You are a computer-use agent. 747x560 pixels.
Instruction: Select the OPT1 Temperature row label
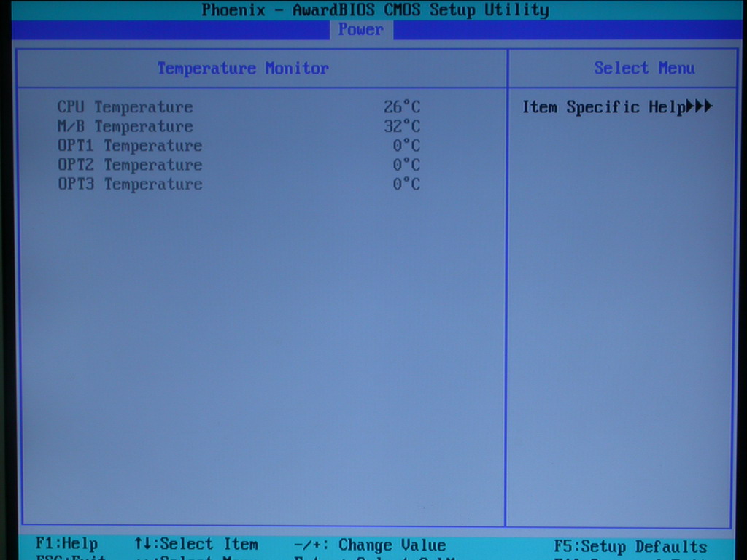pyautogui.click(x=130, y=146)
